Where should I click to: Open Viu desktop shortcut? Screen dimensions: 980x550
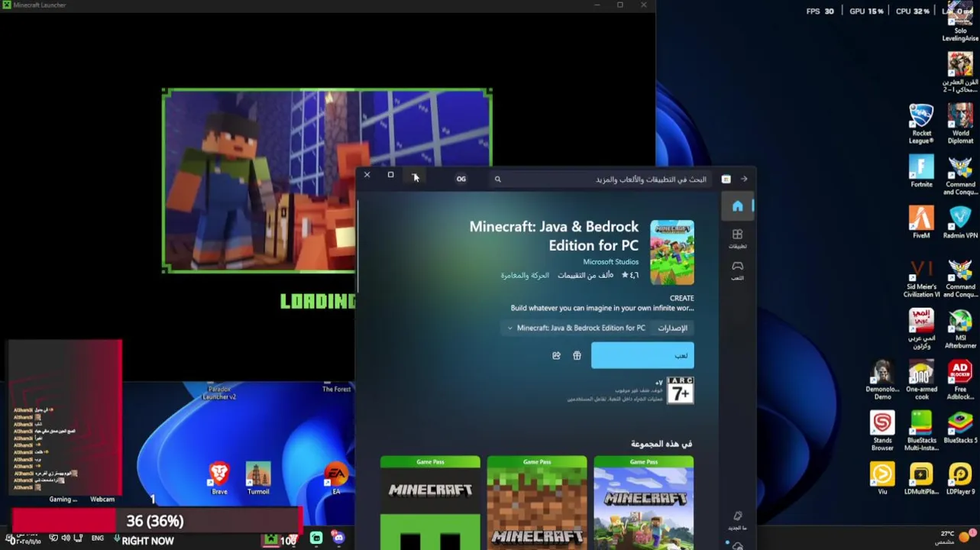point(882,479)
